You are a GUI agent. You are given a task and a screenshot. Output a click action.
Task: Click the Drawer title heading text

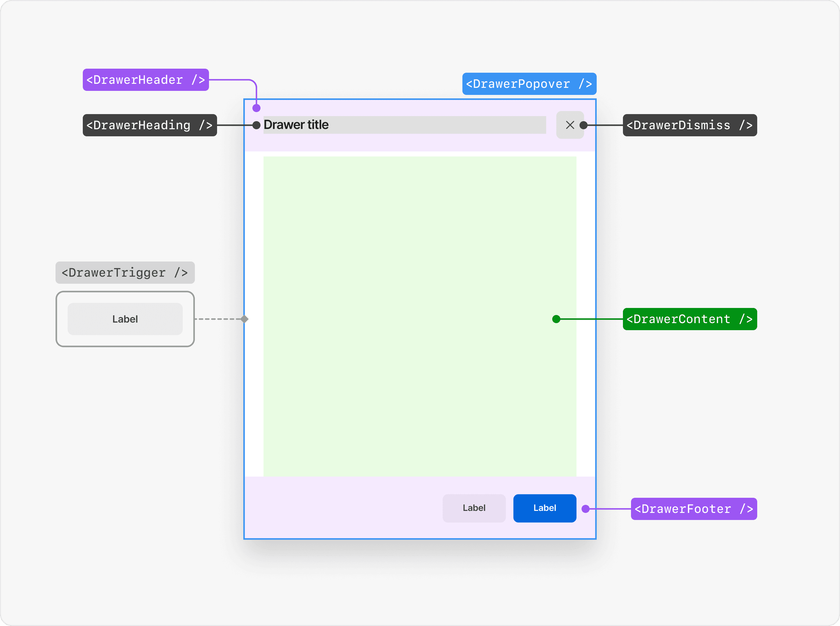[x=296, y=125]
